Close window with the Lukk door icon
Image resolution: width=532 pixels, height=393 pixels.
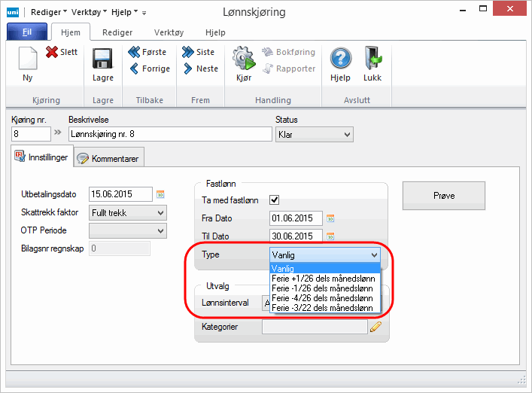(372, 59)
